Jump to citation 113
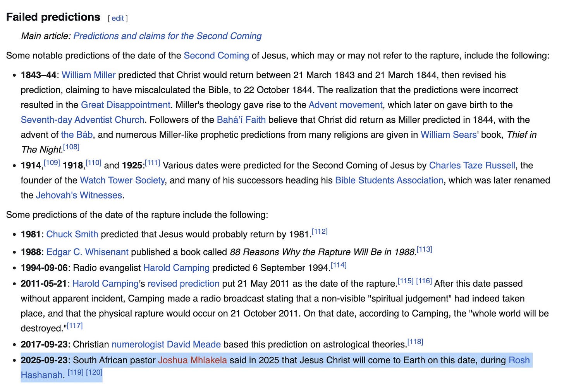This screenshot has height=392, width=564. click(424, 249)
